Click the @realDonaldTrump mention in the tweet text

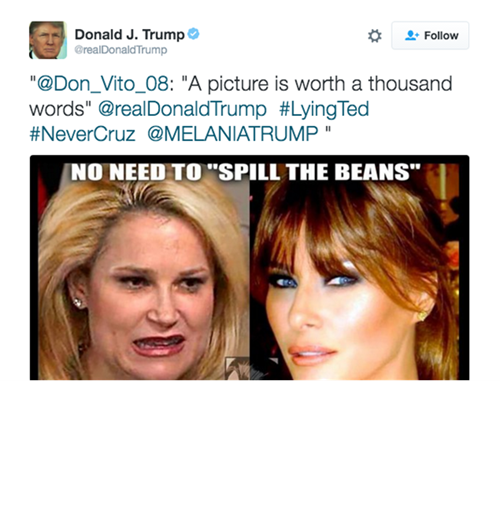182,109
